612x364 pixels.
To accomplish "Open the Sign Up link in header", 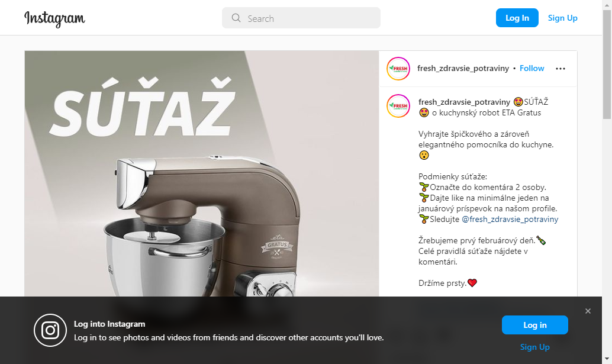I will (562, 18).
